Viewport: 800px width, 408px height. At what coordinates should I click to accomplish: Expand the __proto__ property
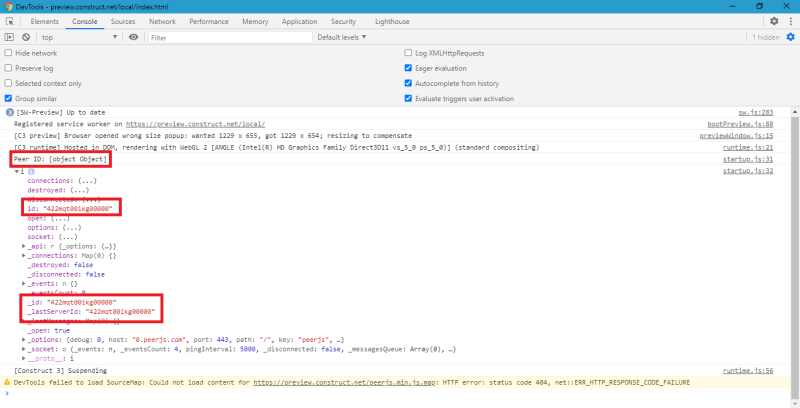[x=23, y=359]
